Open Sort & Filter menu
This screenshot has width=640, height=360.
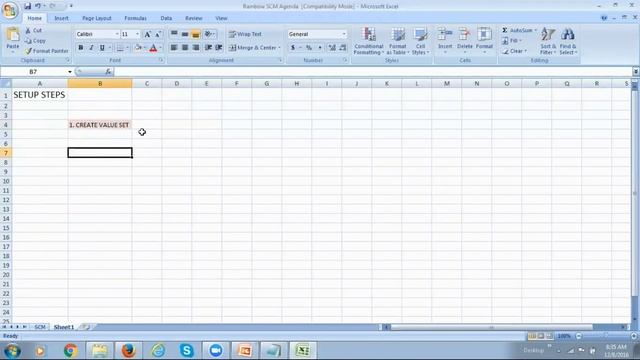tap(548, 41)
